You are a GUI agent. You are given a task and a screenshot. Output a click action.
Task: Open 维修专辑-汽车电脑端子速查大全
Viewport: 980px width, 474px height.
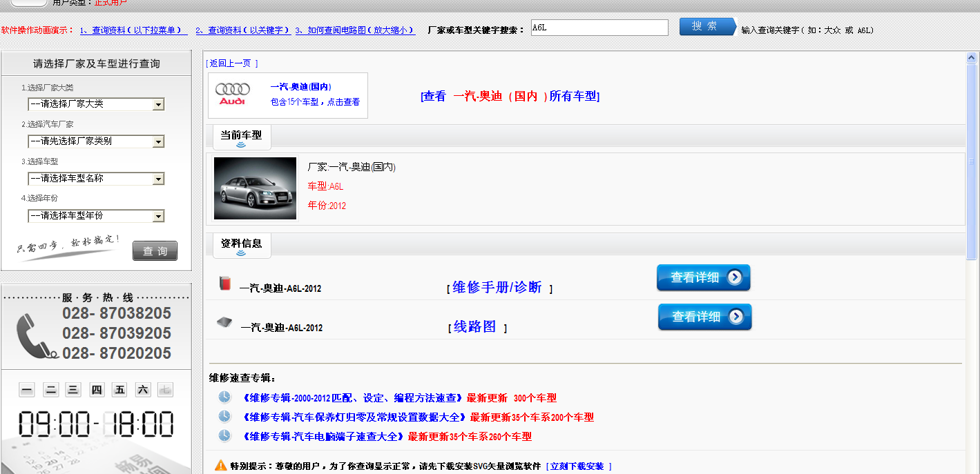pyautogui.click(x=323, y=437)
